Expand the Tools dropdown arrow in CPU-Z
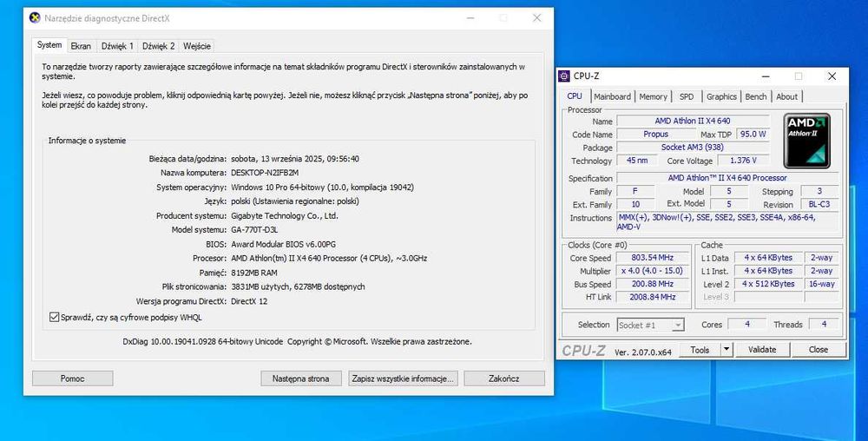 (727, 350)
